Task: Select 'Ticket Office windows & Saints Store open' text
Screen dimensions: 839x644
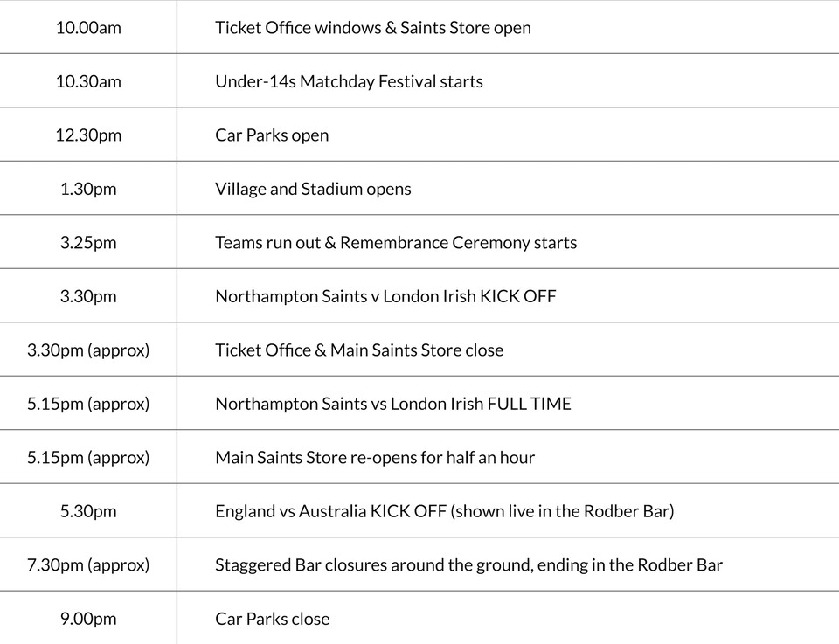Action: [372, 27]
